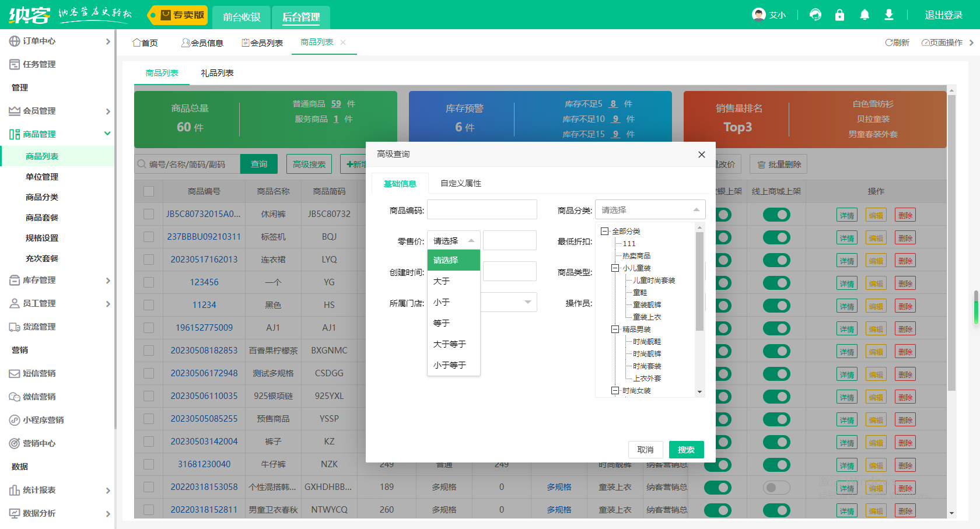Open the 商品分类 dropdown
The width and height of the screenshot is (980, 529).
click(x=650, y=210)
